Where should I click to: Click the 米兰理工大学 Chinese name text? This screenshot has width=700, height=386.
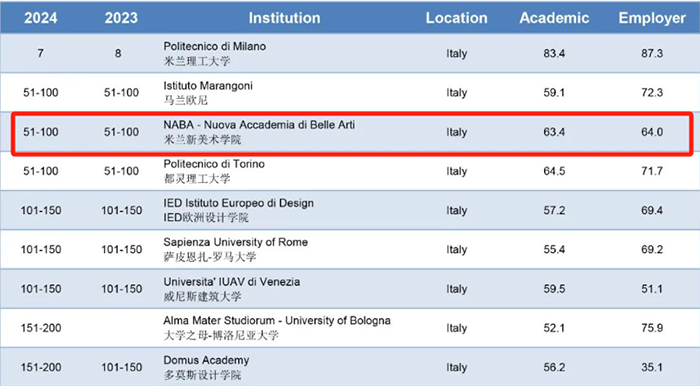coord(197,61)
